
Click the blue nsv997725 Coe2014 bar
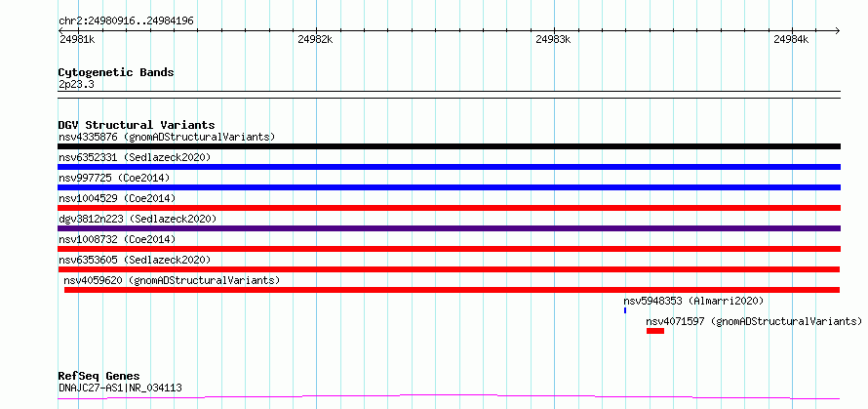pos(449,187)
